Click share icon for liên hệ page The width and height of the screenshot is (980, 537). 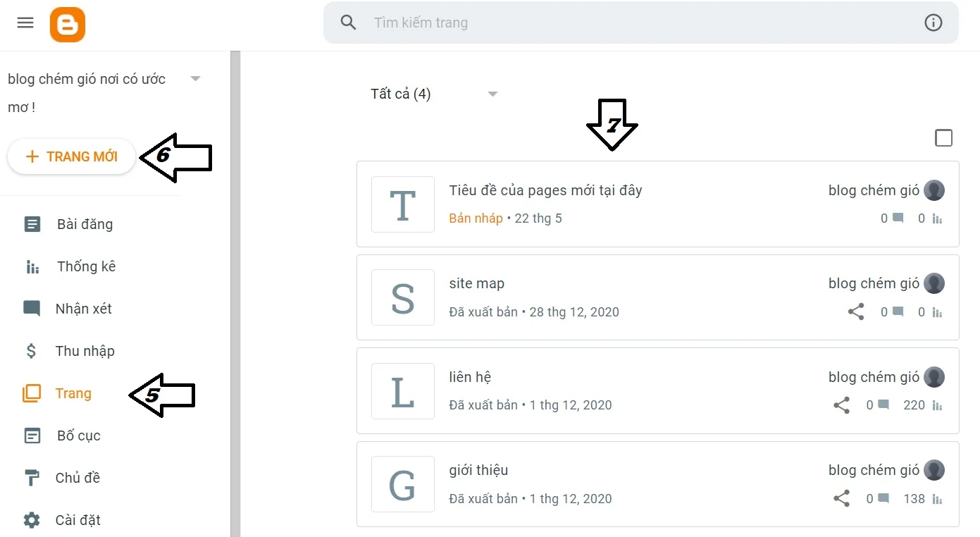(x=841, y=405)
